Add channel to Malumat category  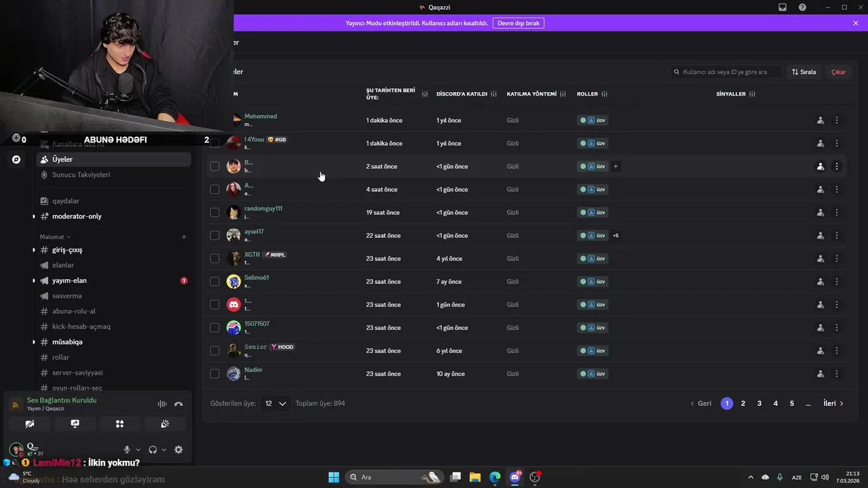(x=184, y=237)
